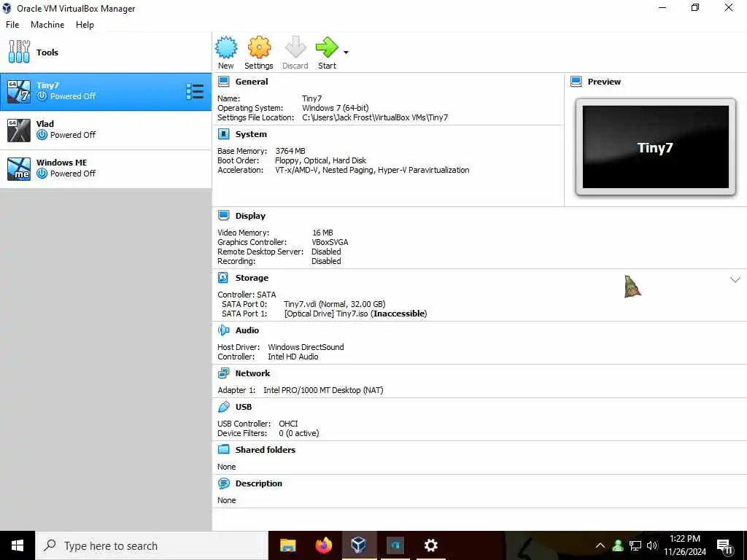Launch Firefox from the taskbar
The image size is (747, 560).
pyautogui.click(x=323, y=545)
